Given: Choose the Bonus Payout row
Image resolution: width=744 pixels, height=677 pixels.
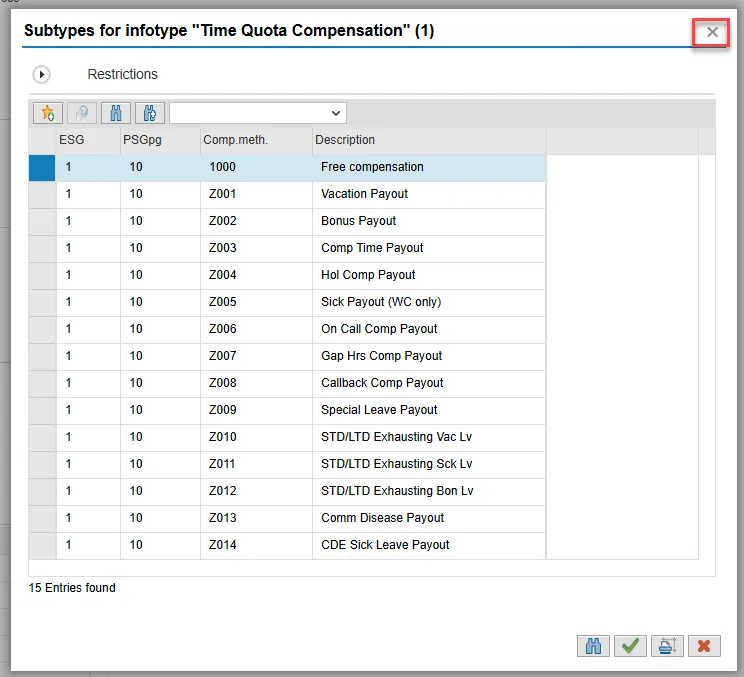Looking at the screenshot, I should click(x=358, y=221).
